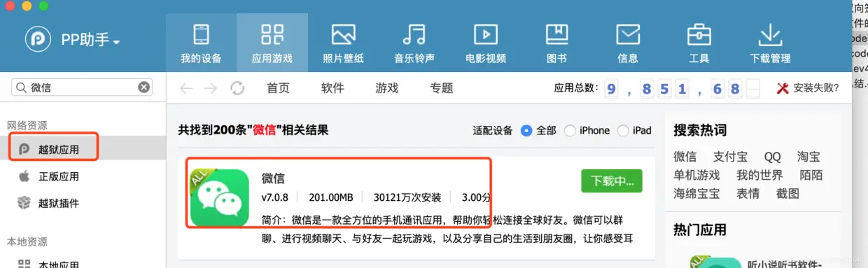The height and width of the screenshot is (268, 868).
Task: Open the 应用游戏 apps and games section
Action: tap(272, 43)
